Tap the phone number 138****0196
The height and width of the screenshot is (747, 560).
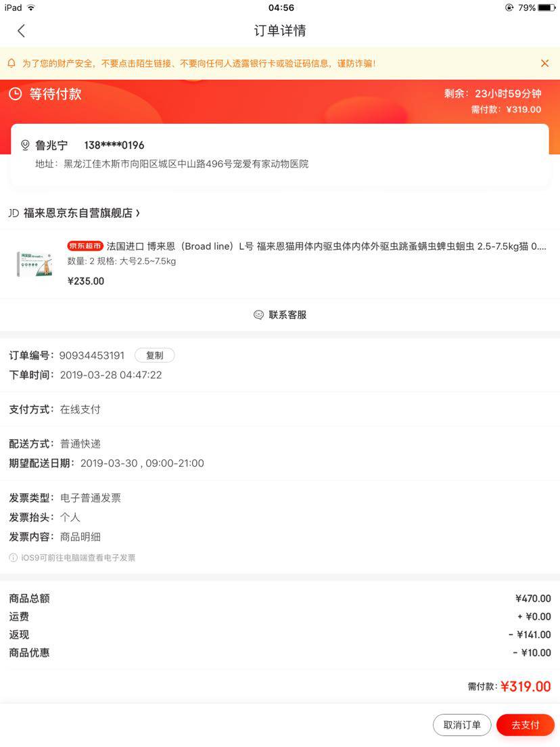pyautogui.click(x=114, y=145)
